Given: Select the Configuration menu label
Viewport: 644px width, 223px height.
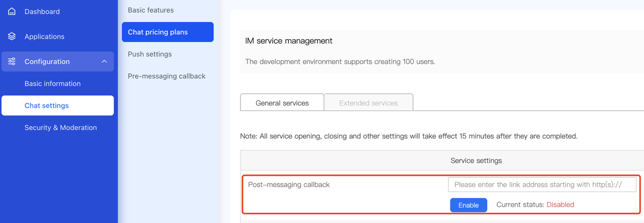Looking at the screenshot, I should tap(47, 62).
